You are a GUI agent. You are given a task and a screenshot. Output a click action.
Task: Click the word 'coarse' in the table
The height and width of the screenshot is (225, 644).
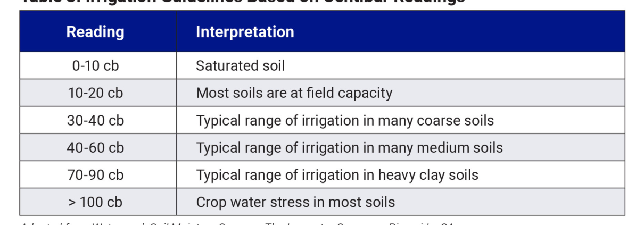pos(436,121)
